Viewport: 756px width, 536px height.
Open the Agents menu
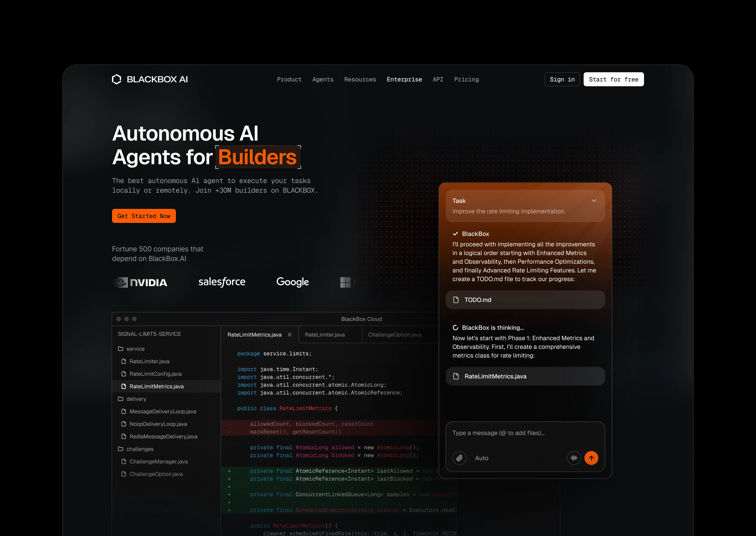(323, 79)
